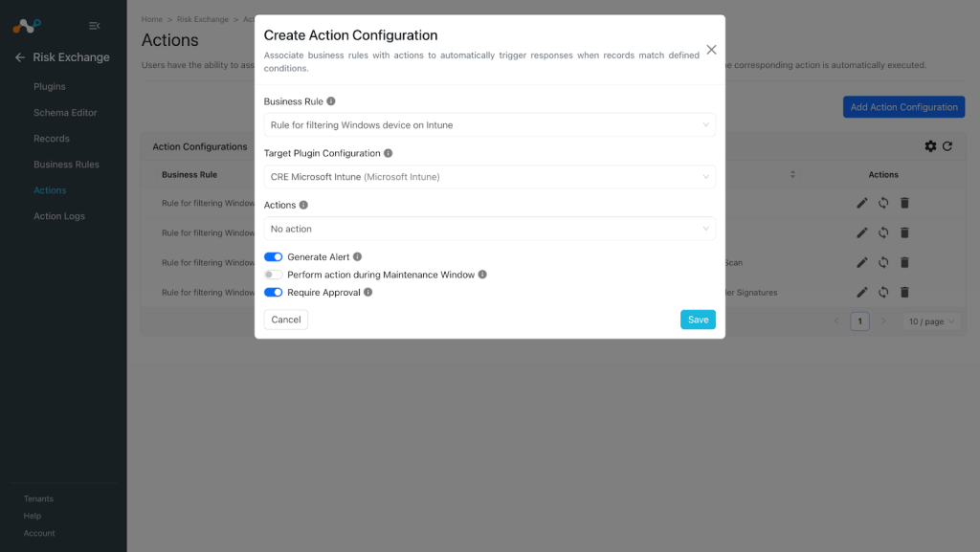Disable the Generate Alert toggle
This screenshot has height=552, width=980.
tap(273, 256)
